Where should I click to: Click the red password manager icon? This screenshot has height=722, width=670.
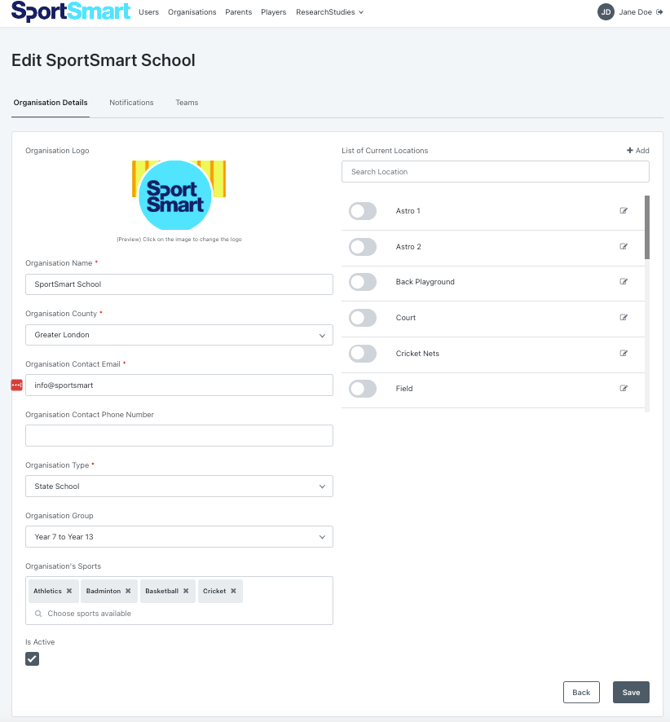pos(16,385)
